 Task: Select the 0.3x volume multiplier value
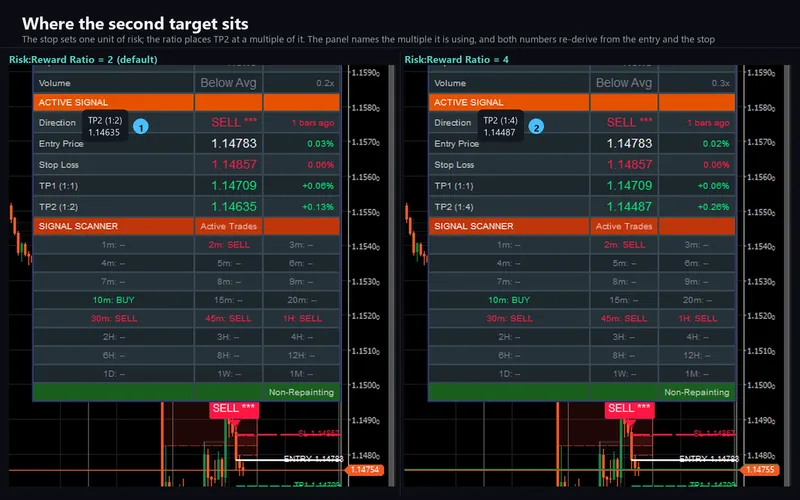point(720,83)
